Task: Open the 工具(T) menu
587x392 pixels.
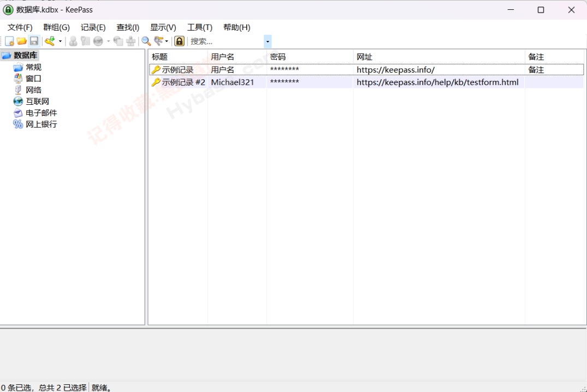Action: 200,27
